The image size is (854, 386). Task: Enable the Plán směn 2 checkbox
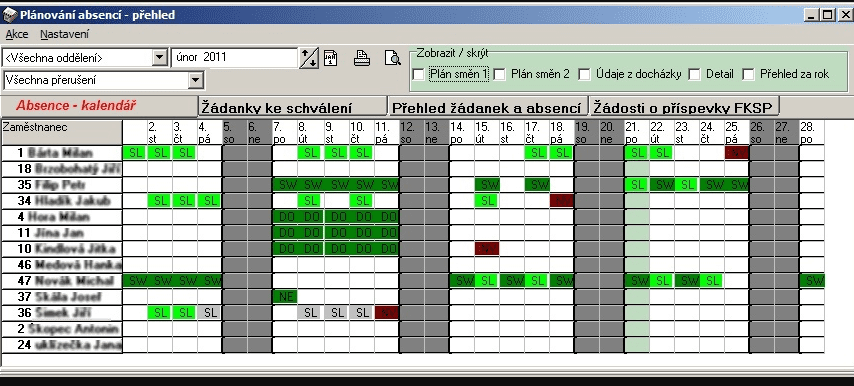[x=499, y=74]
